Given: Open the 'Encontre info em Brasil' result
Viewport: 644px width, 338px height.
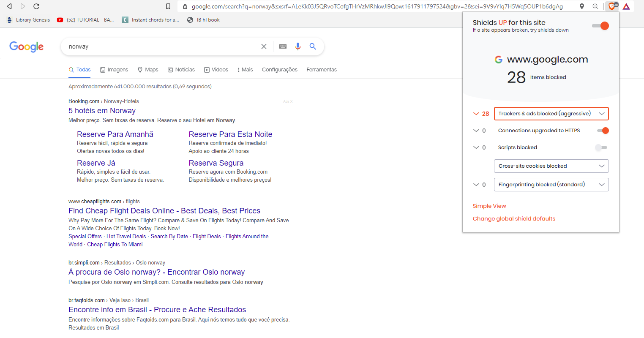Looking at the screenshot, I should 157,310.
